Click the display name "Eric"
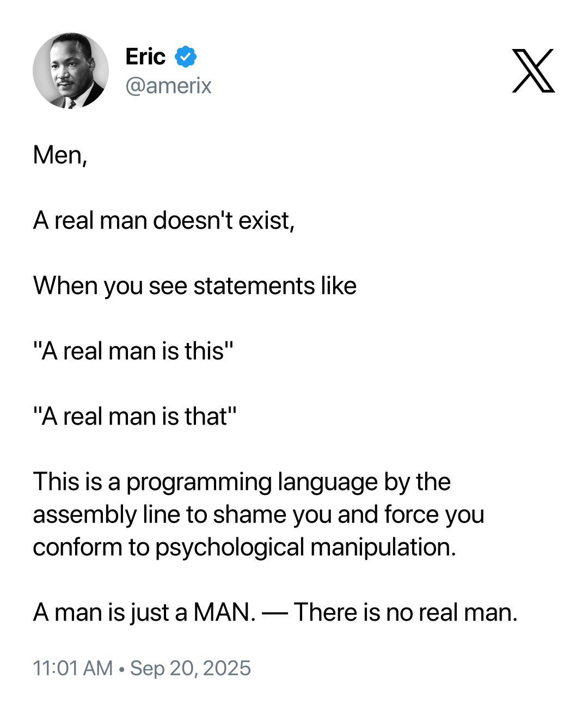 [145, 57]
